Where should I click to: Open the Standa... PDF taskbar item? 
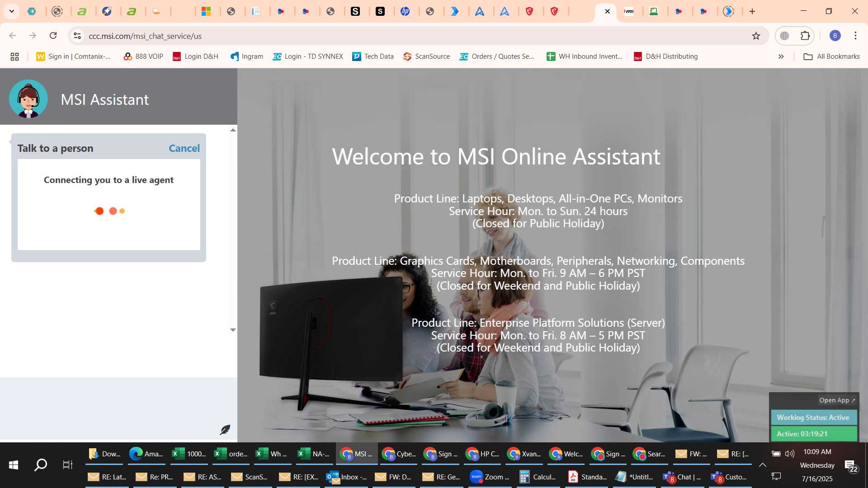click(x=587, y=477)
